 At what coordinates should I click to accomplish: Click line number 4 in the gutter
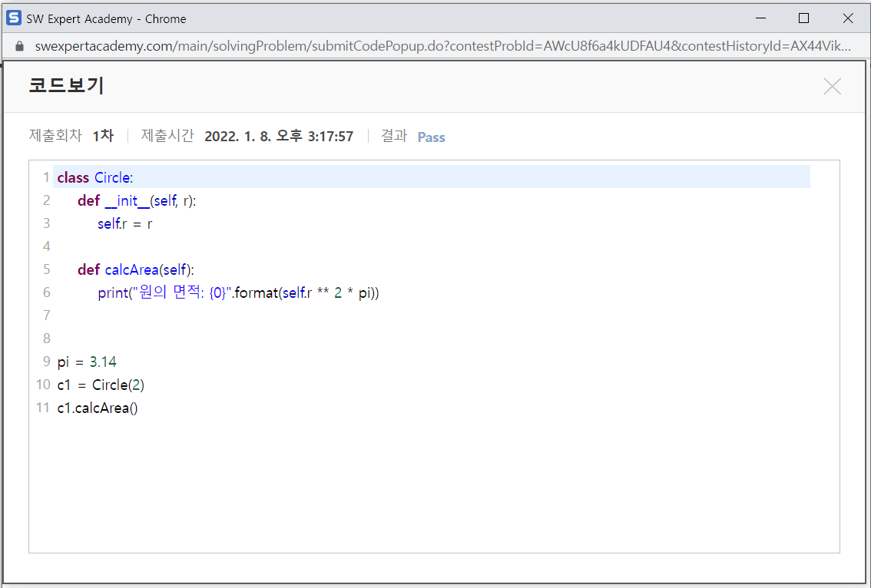[47, 246]
